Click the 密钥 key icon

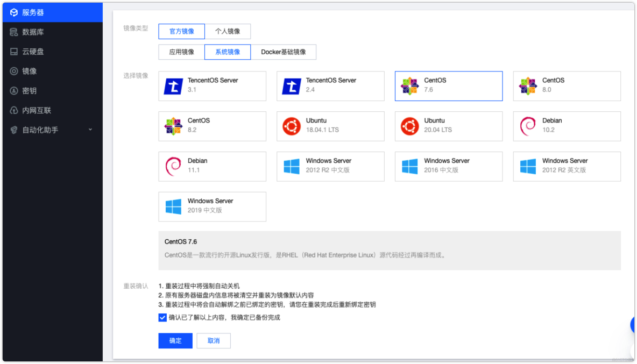tap(14, 90)
